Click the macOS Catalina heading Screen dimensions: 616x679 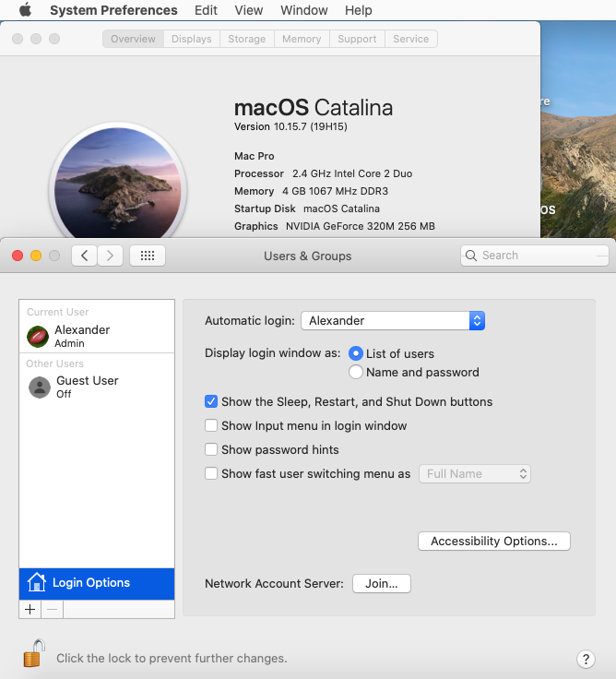tap(314, 107)
